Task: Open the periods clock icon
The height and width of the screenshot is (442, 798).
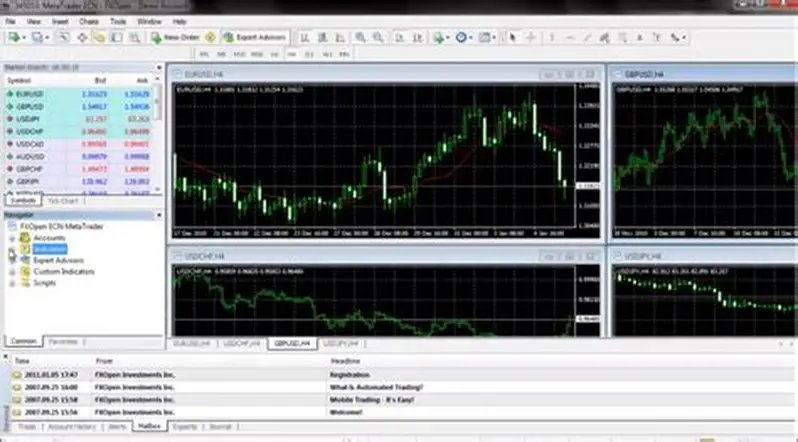Action: point(461,37)
